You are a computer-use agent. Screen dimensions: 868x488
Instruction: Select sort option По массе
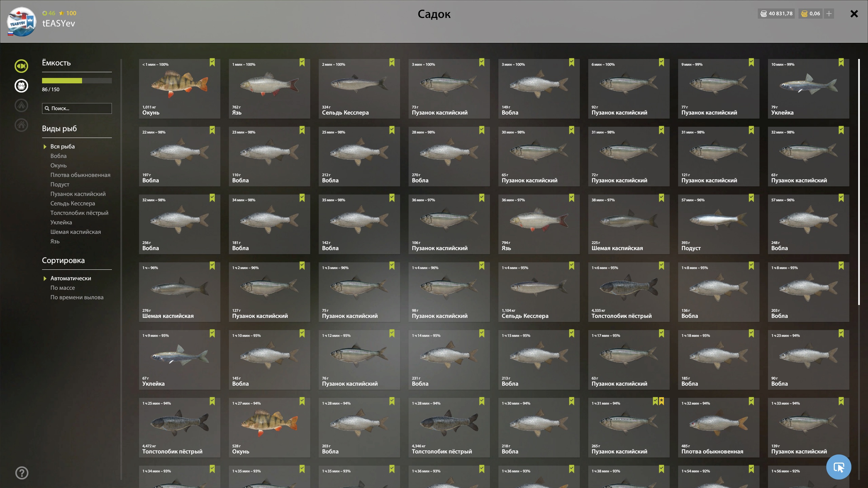63,288
